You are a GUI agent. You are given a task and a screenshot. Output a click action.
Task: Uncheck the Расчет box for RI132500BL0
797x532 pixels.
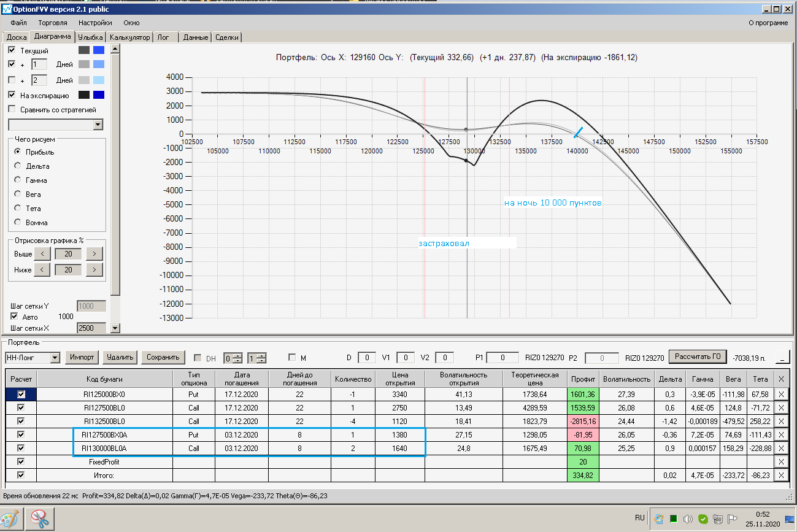pos(21,421)
